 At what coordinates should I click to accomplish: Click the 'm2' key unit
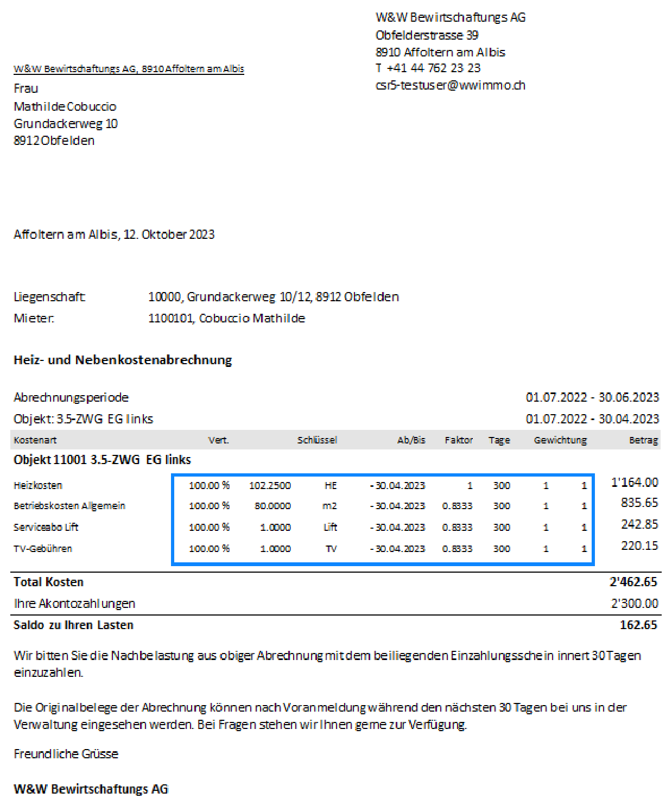click(329, 506)
